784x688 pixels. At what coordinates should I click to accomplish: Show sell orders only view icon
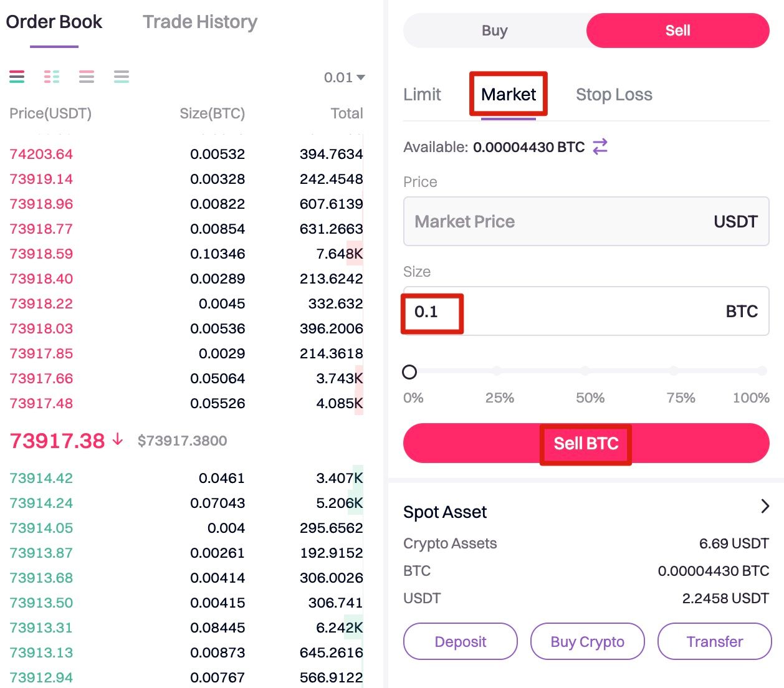pyautogui.click(x=87, y=77)
